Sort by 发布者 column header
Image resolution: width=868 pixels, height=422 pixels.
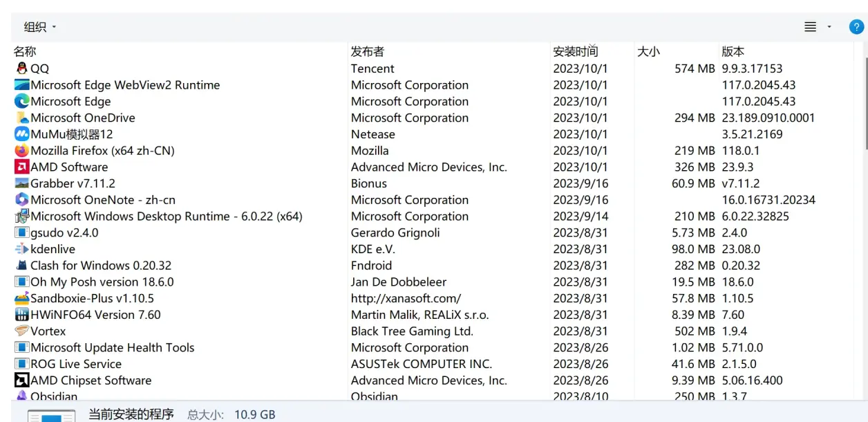click(x=368, y=51)
